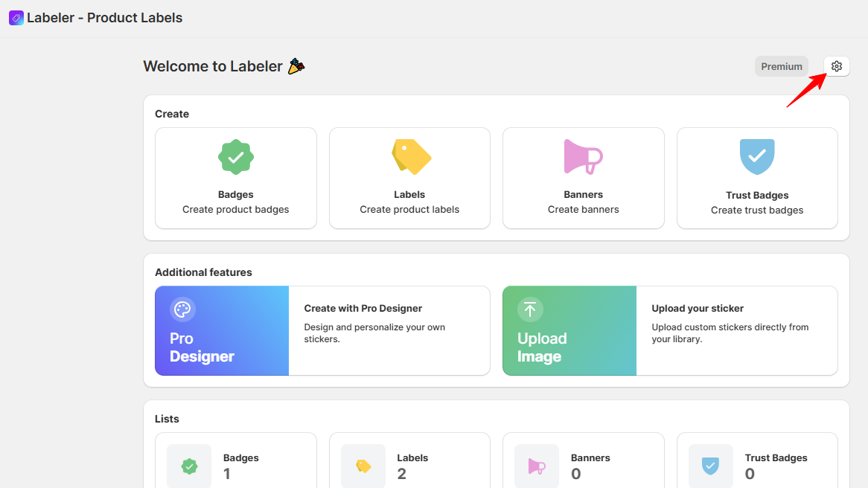Click the 'Labeler - Product Labels' title
Viewport: 868px width, 488px height.
[105, 18]
